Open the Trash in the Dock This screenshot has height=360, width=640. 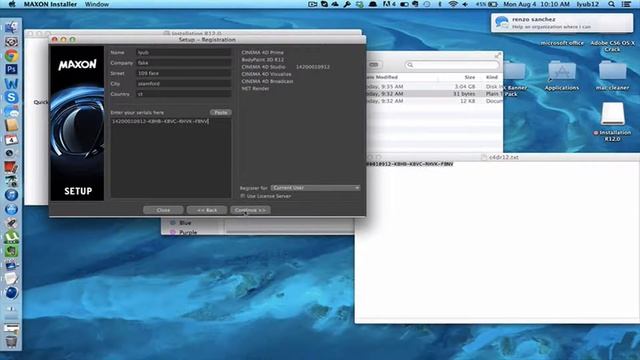point(11,341)
